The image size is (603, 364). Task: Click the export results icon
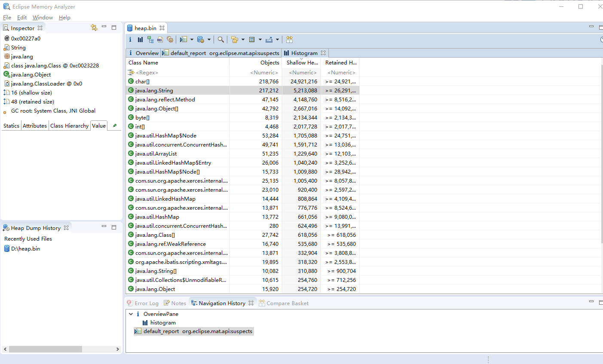(269, 40)
